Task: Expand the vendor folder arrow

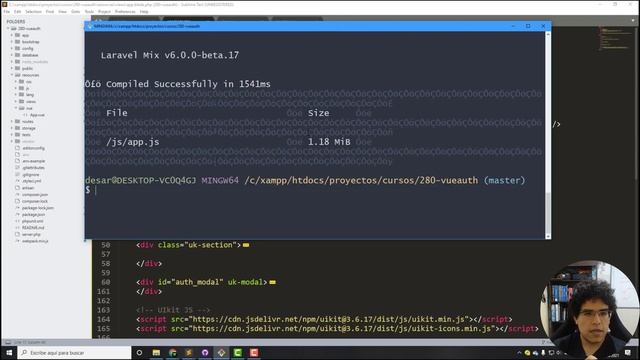Action: click(12, 141)
